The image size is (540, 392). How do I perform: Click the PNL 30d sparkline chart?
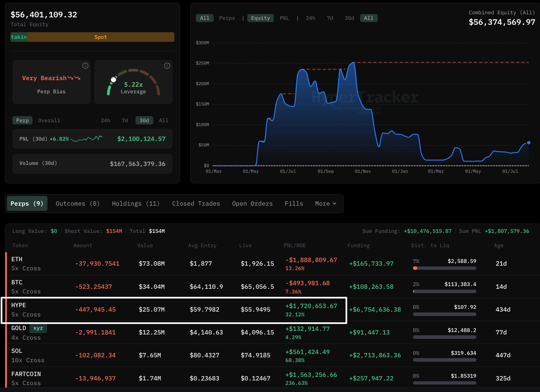[87, 138]
